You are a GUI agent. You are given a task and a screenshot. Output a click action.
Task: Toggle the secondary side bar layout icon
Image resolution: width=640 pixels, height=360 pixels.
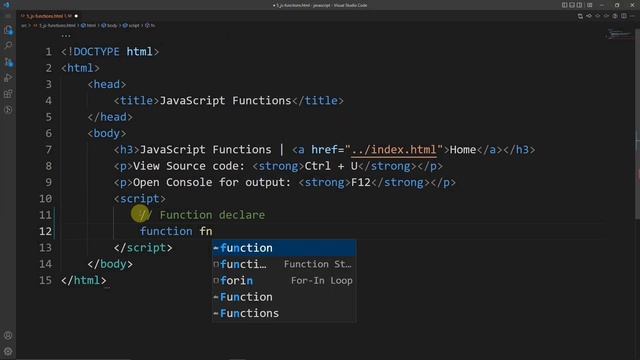pos(580,5)
